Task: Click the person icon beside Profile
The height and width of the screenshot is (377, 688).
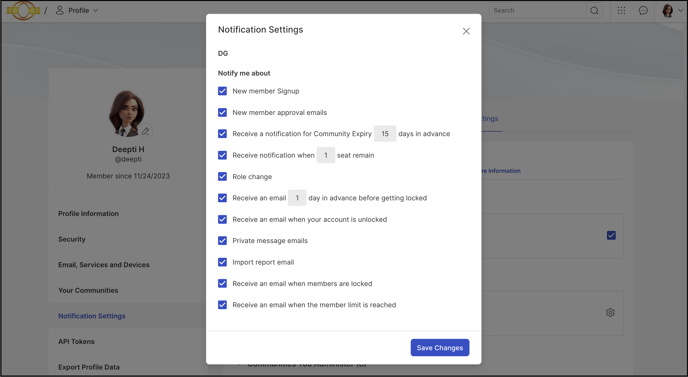Action: pos(60,10)
